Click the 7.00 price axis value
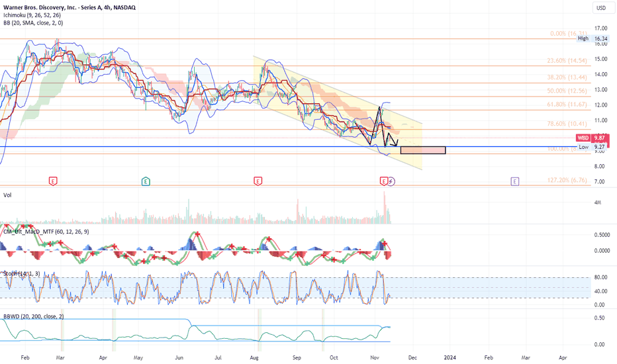The image size is (617, 364). 599,182
